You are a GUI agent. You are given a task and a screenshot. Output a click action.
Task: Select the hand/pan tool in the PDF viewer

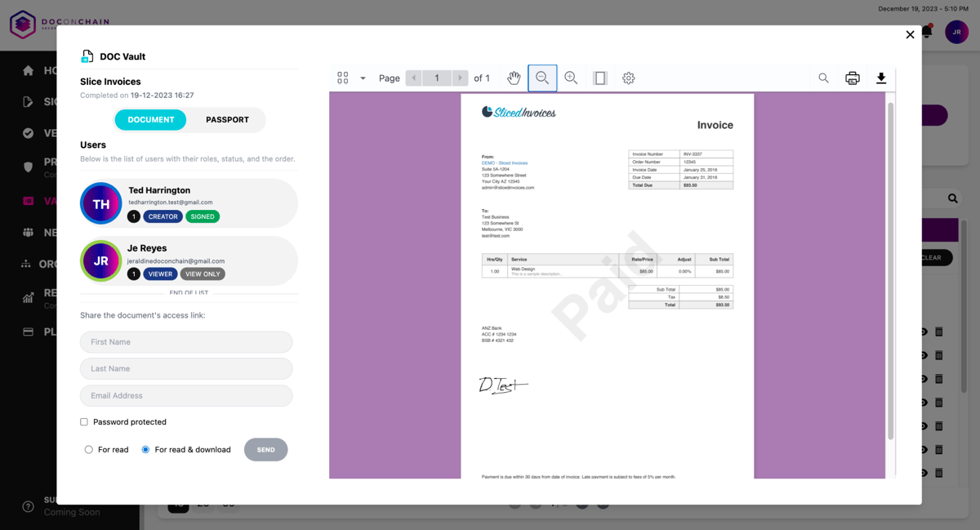pos(514,78)
